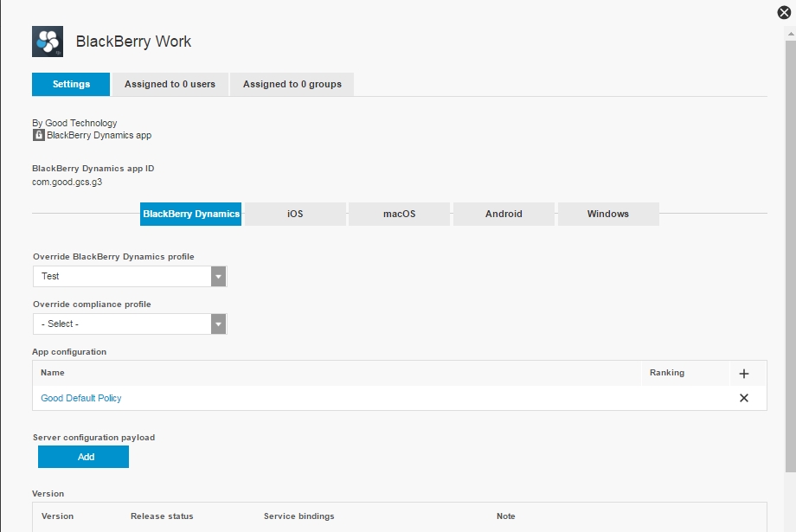Switch to the Windows platform tab
The height and width of the screenshot is (532, 796).
point(607,214)
